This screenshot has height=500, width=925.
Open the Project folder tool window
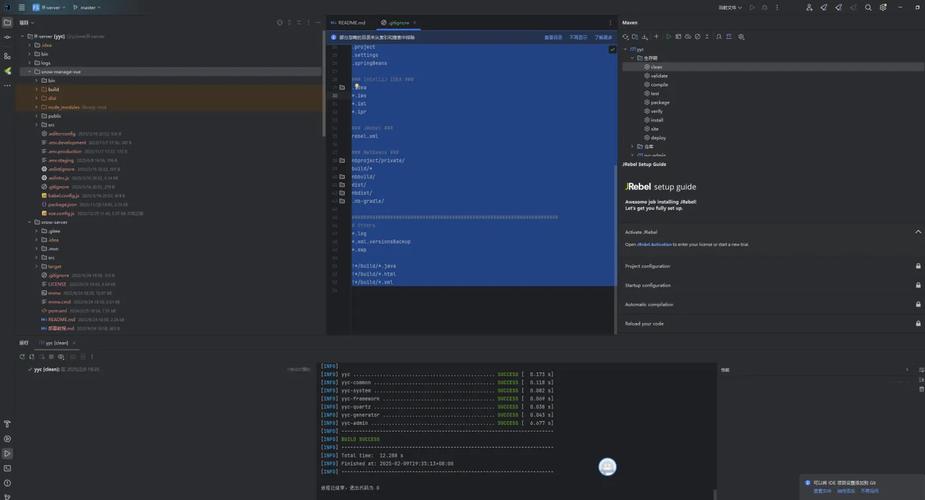click(x=7, y=22)
